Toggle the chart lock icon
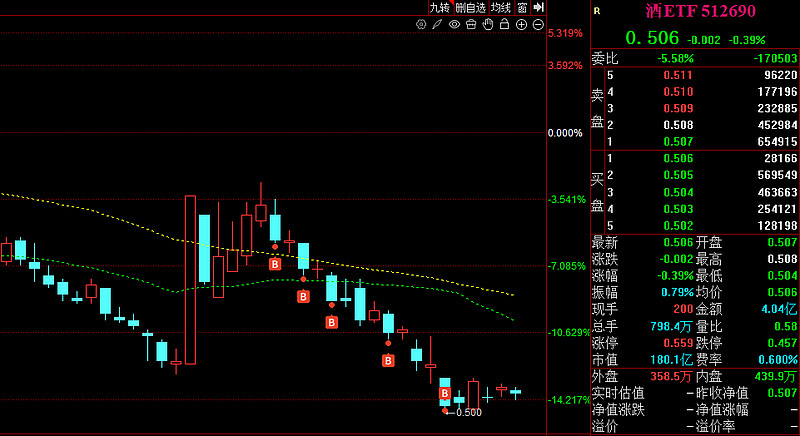This screenshot has height=436, width=800. [505, 23]
